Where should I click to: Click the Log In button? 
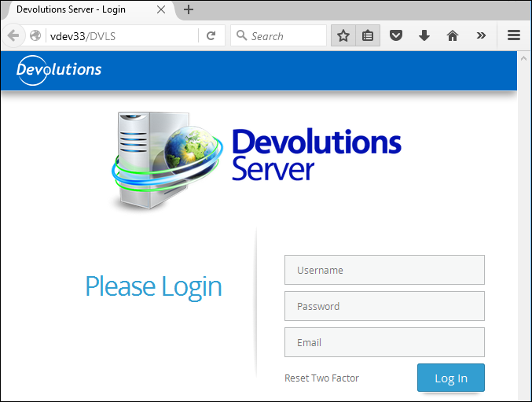(451, 378)
